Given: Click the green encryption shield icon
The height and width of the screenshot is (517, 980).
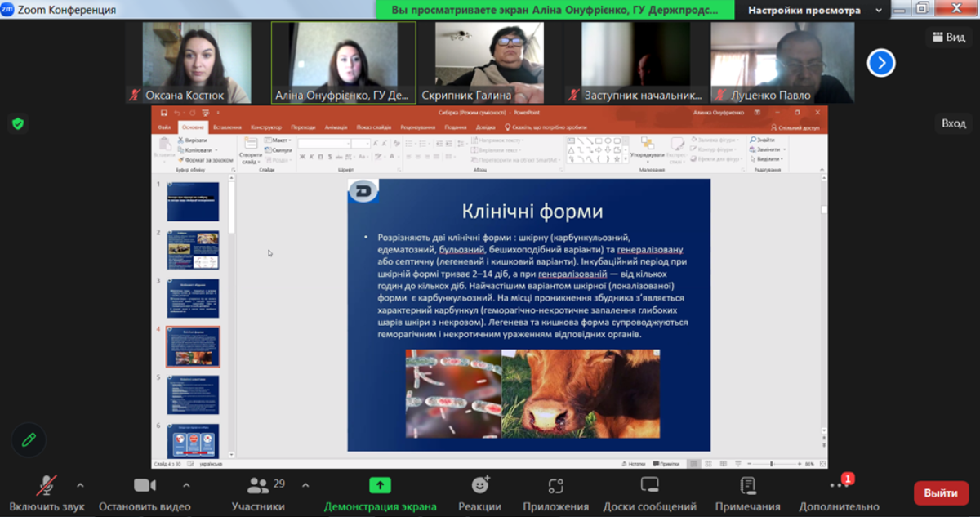Looking at the screenshot, I should [x=17, y=123].
